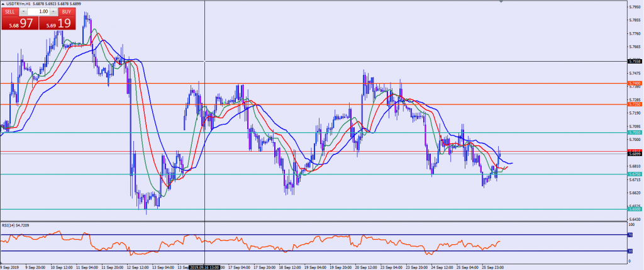Screen dimensions: 644x270
Task: Select the teal 5.6500 level price tag
Action: pos(635,209)
